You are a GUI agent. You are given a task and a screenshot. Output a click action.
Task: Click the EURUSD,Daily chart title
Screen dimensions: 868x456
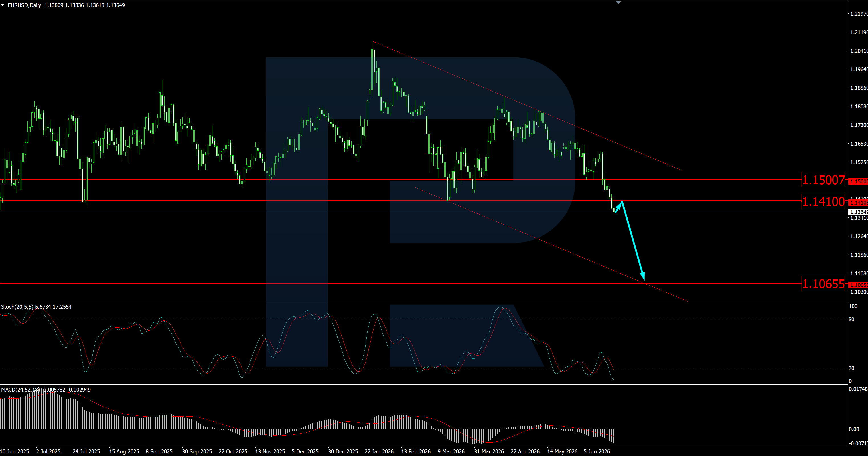coord(24,5)
